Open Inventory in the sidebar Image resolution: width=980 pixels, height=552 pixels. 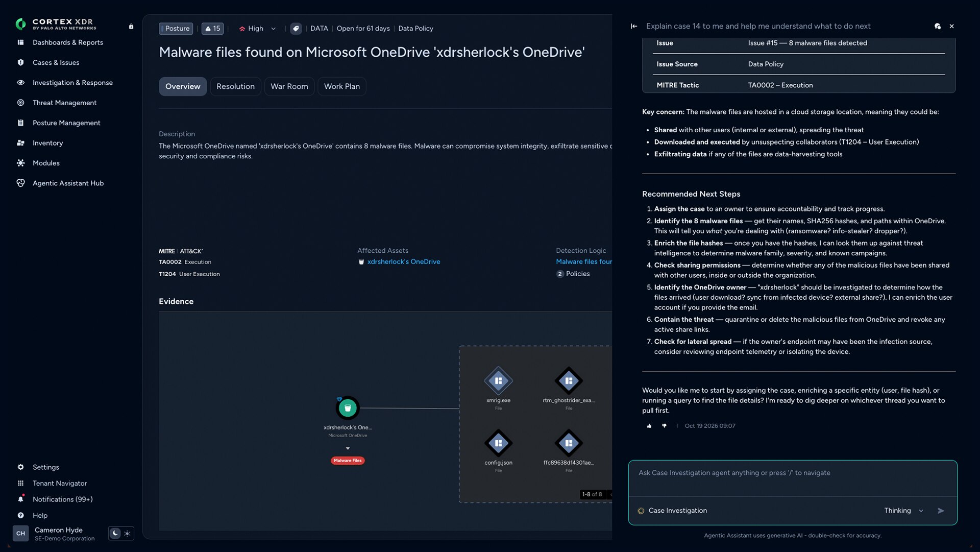(47, 143)
